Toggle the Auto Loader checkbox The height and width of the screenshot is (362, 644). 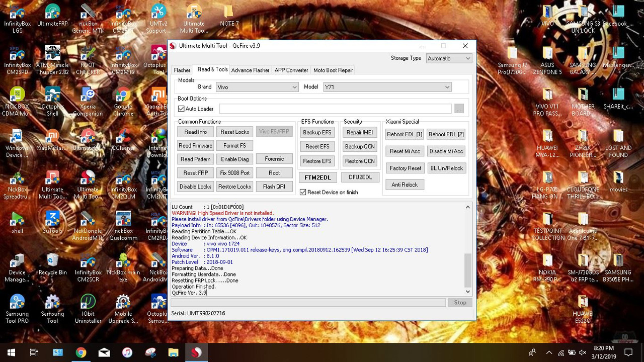(182, 109)
